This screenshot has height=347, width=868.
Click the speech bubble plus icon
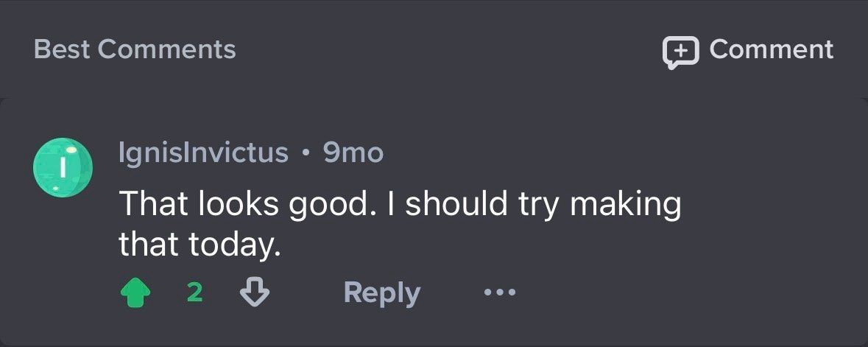tap(680, 52)
